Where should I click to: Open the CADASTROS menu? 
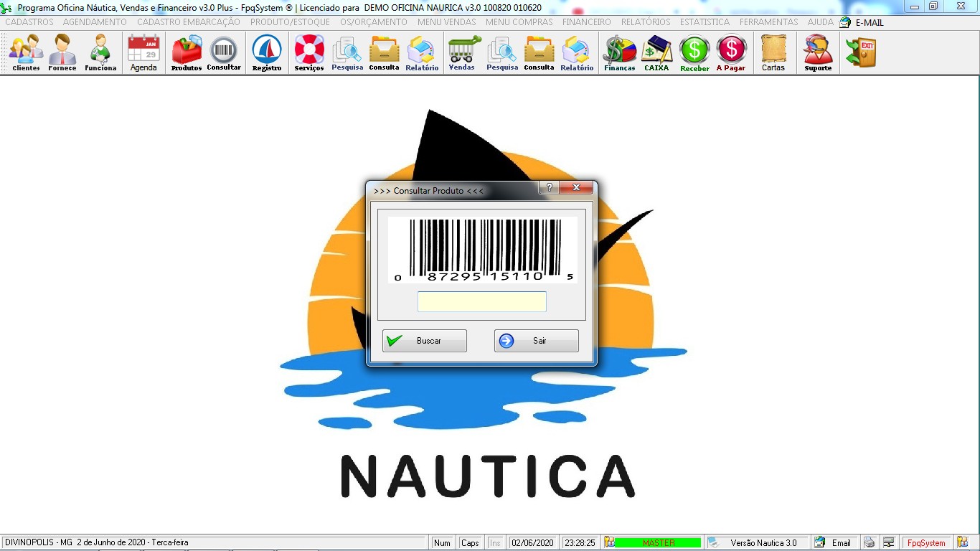[29, 22]
